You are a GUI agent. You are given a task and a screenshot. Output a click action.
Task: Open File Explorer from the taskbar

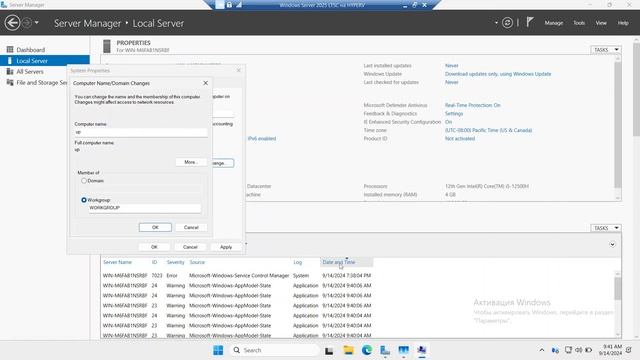348,350
